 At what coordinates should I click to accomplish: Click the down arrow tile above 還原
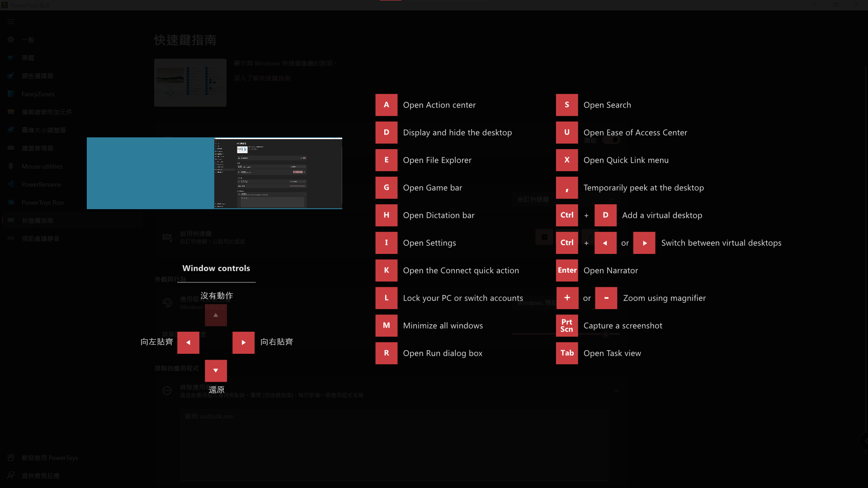216,371
